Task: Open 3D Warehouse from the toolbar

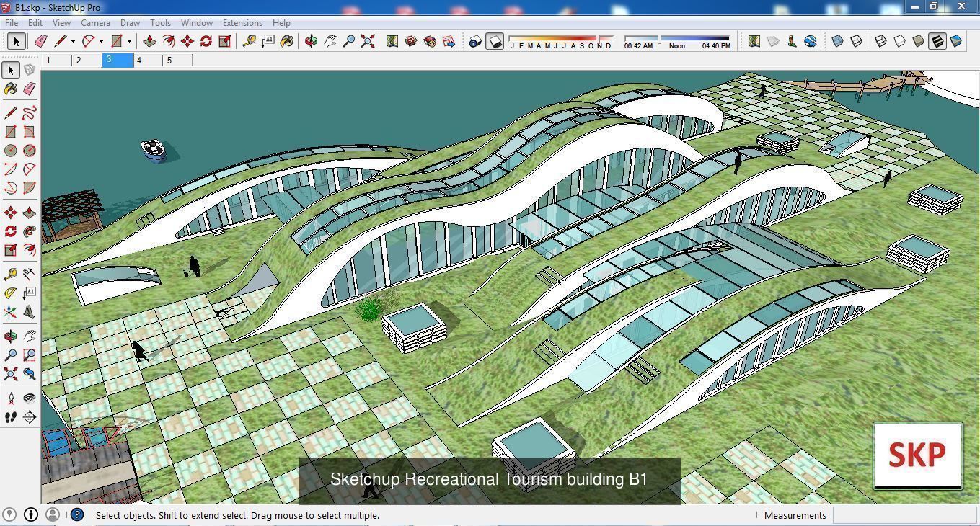Action: click(411, 41)
